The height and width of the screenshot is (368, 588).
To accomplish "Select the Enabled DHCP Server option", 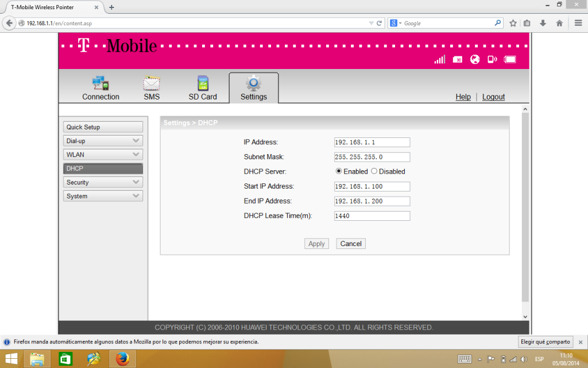I will (339, 171).
